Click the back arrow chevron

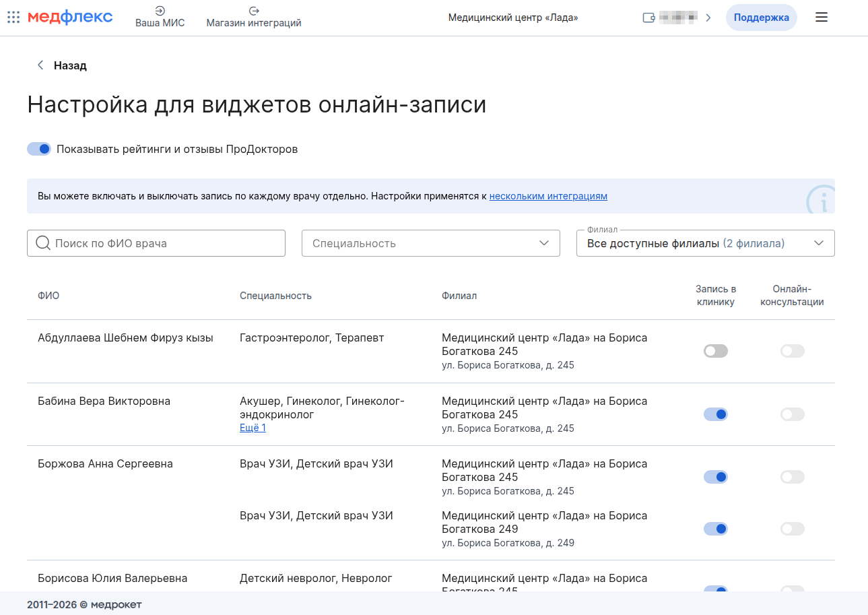tap(40, 65)
